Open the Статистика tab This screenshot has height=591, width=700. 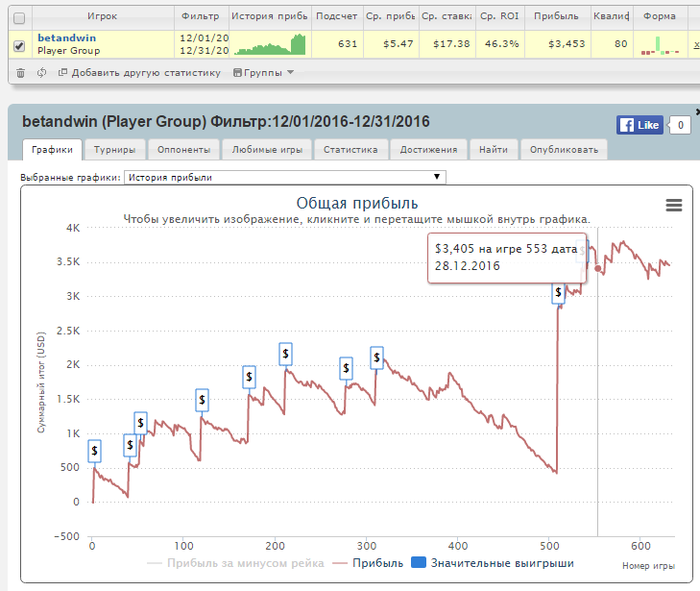coord(350,150)
